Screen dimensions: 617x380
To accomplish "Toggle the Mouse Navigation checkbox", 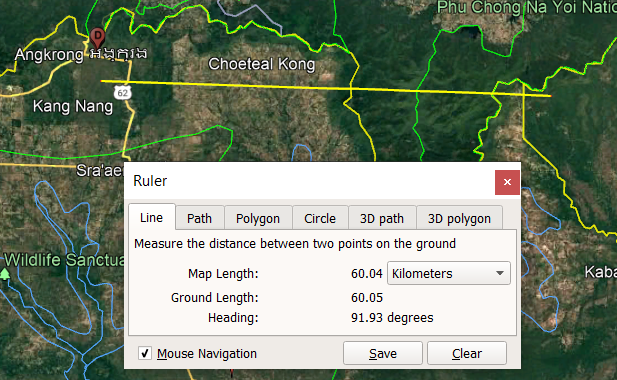I will pos(145,353).
